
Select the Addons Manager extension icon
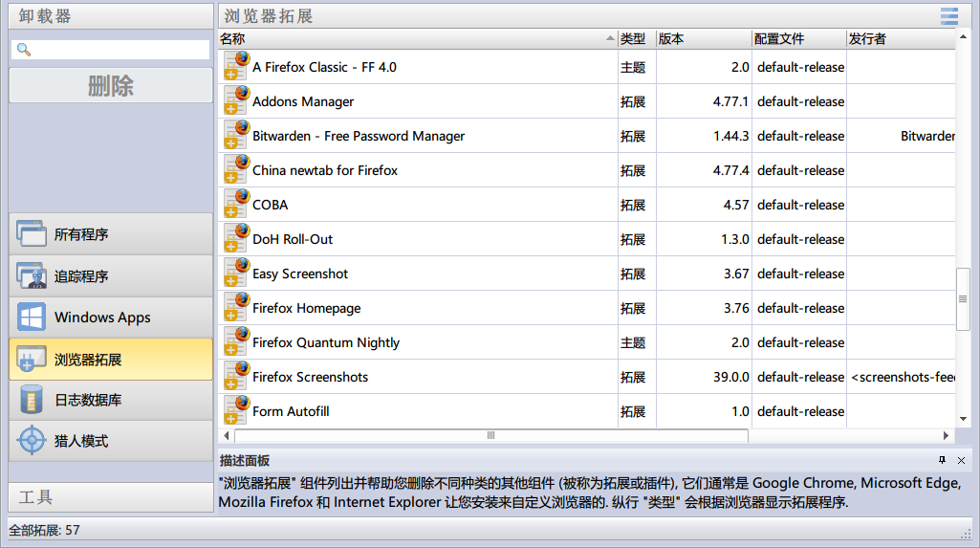(x=236, y=100)
